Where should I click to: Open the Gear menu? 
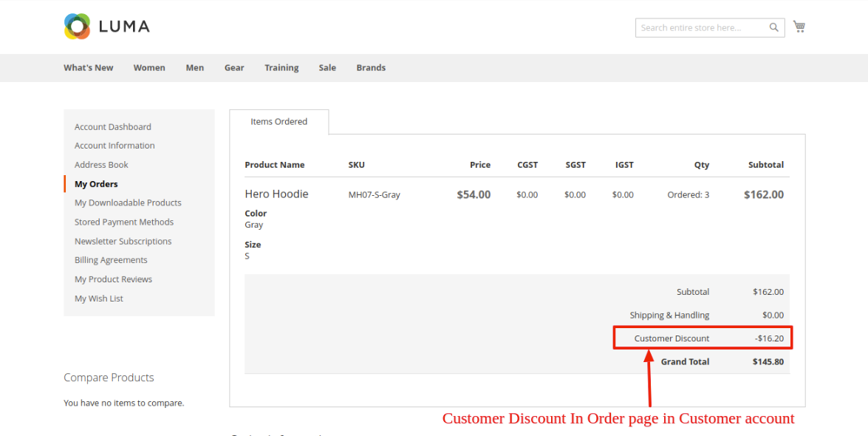pos(234,68)
